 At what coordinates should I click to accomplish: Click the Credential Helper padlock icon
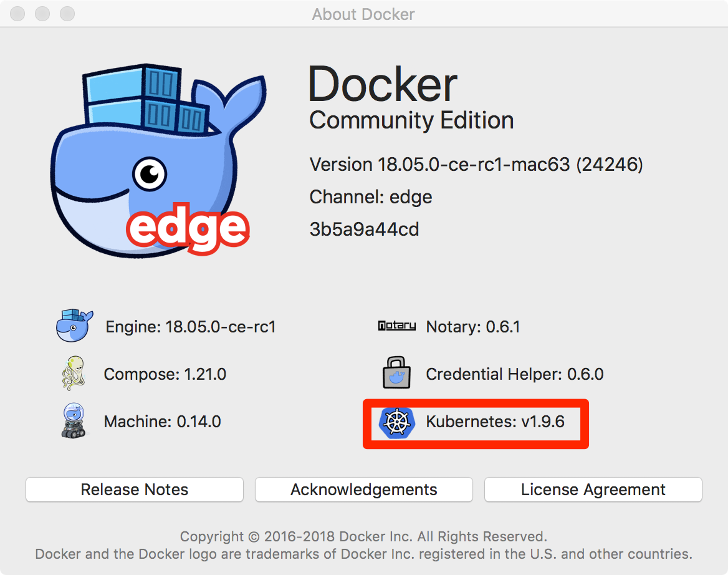(396, 372)
